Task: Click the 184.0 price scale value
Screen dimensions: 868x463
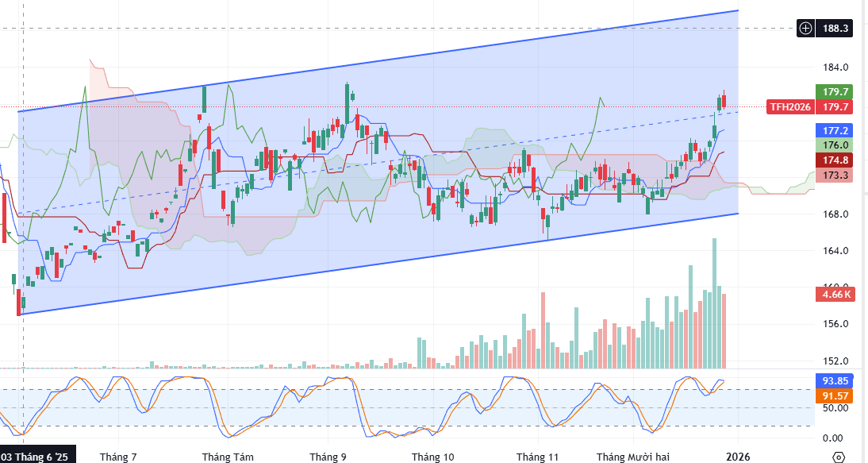Action: coord(836,68)
